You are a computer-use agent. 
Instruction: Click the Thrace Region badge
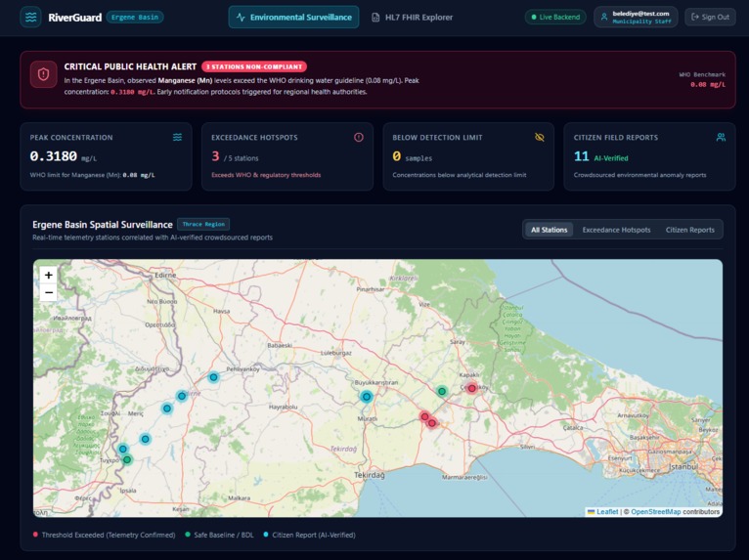[x=203, y=225]
